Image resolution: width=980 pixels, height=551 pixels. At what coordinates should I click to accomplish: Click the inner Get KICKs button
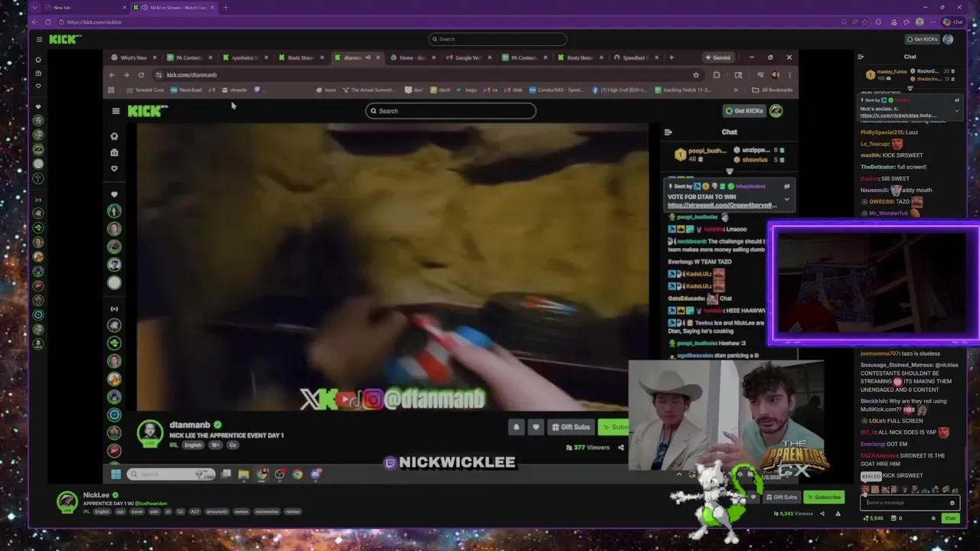coord(744,111)
